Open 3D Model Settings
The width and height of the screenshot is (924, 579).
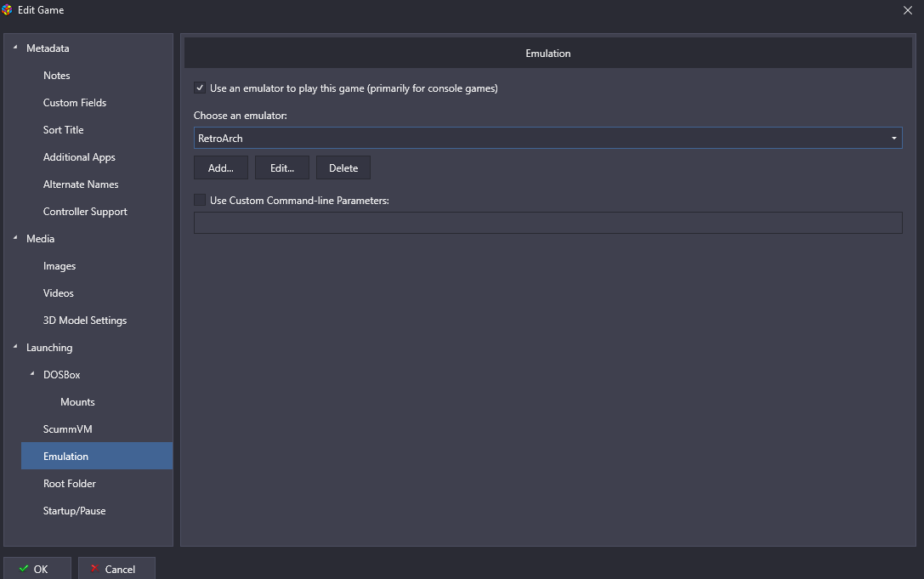click(85, 321)
